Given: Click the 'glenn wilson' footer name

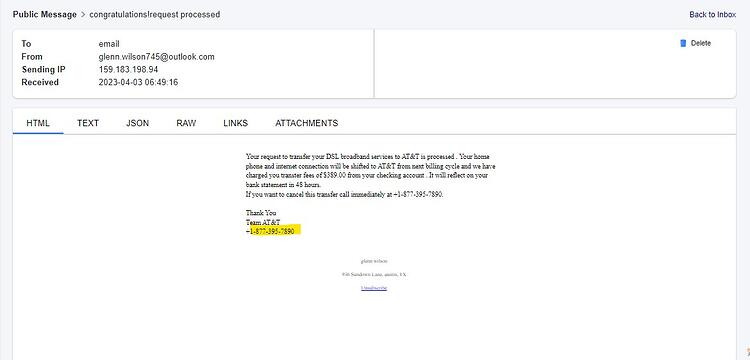Looking at the screenshot, I should (x=374, y=261).
